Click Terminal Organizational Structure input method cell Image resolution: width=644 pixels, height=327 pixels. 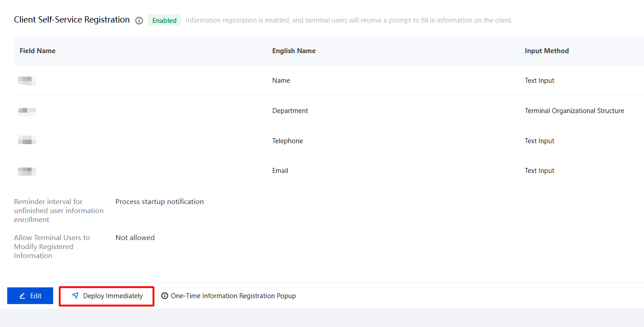[x=575, y=111]
